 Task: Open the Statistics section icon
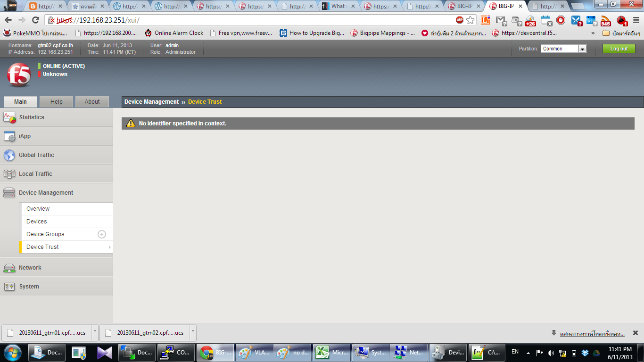click(x=9, y=117)
